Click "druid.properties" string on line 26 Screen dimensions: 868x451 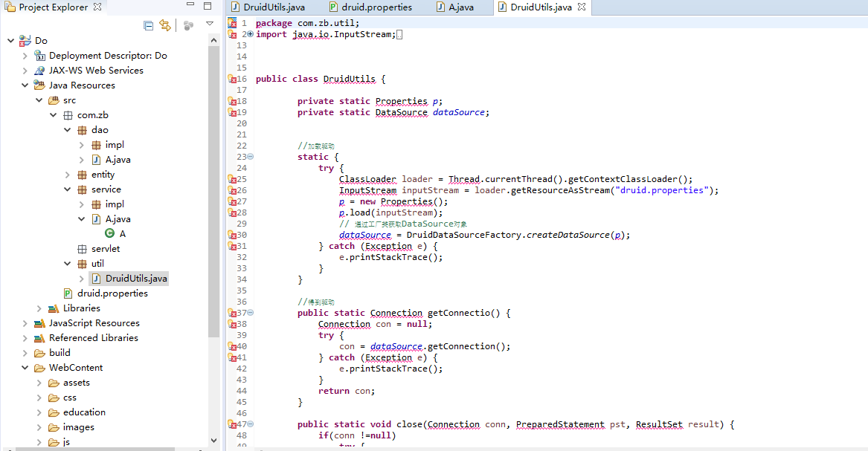(x=661, y=190)
